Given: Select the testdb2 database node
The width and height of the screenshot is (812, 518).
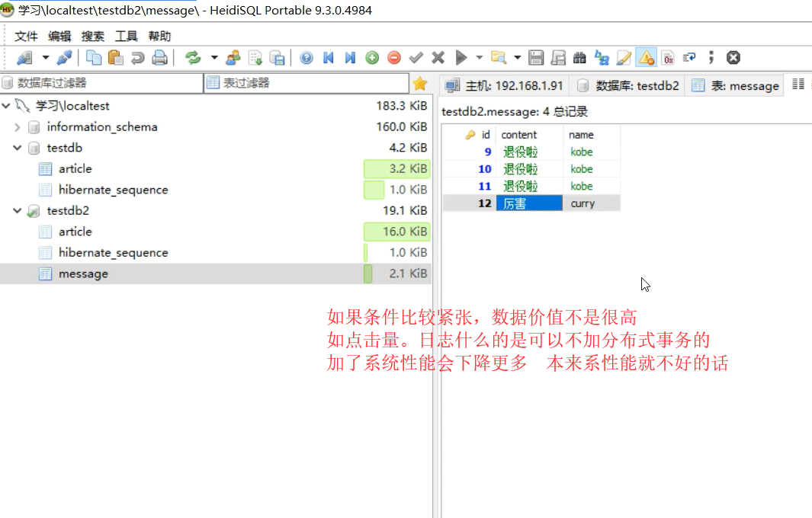Looking at the screenshot, I should click(x=68, y=210).
